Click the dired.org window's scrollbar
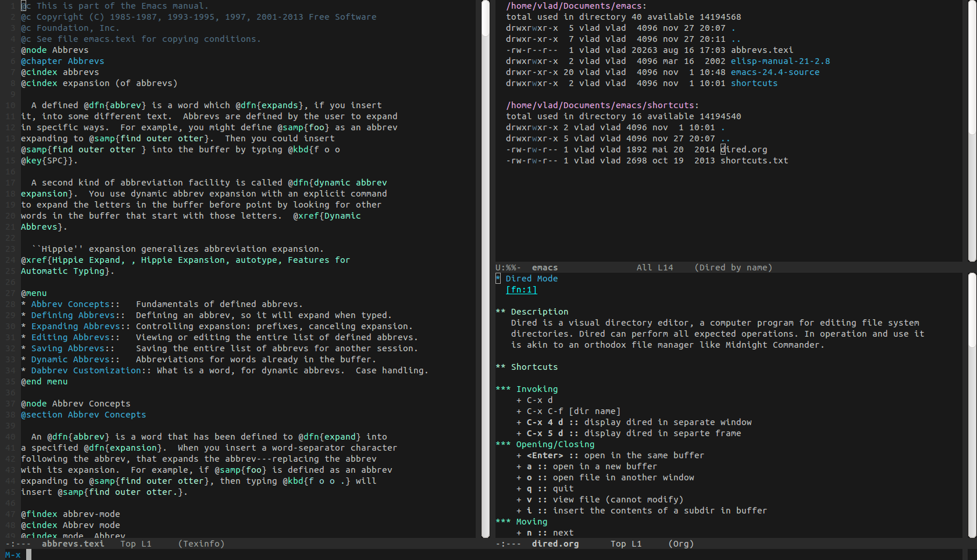 click(972, 407)
